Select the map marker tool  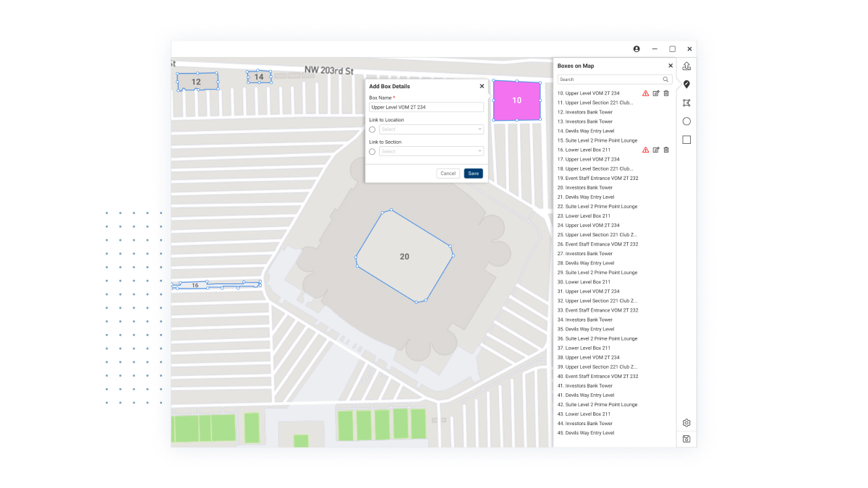point(686,84)
